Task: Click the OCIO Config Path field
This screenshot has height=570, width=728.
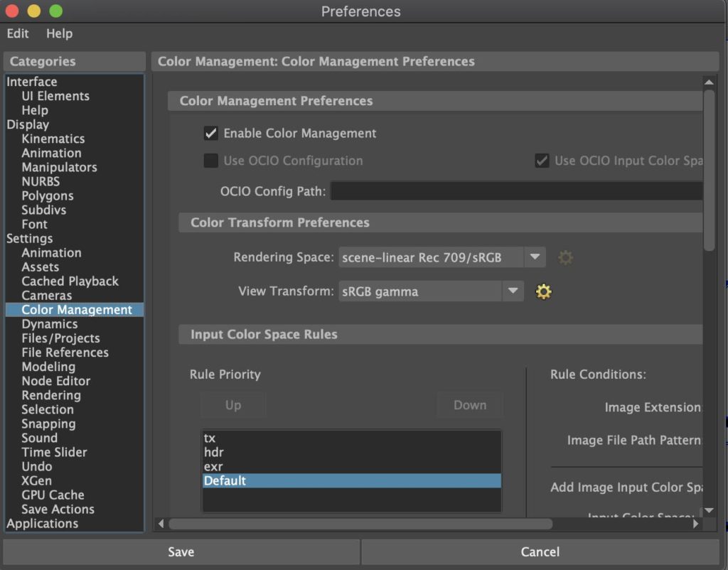Action: click(516, 191)
